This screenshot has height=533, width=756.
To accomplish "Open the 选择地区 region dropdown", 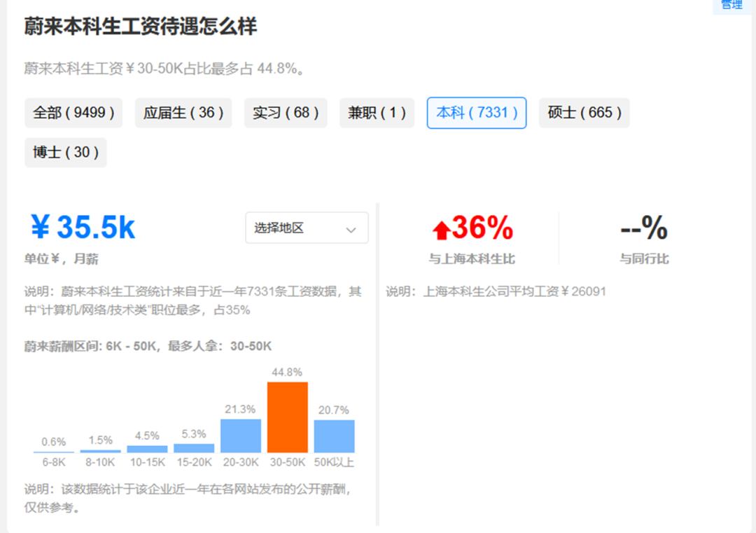I will coord(307,228).
